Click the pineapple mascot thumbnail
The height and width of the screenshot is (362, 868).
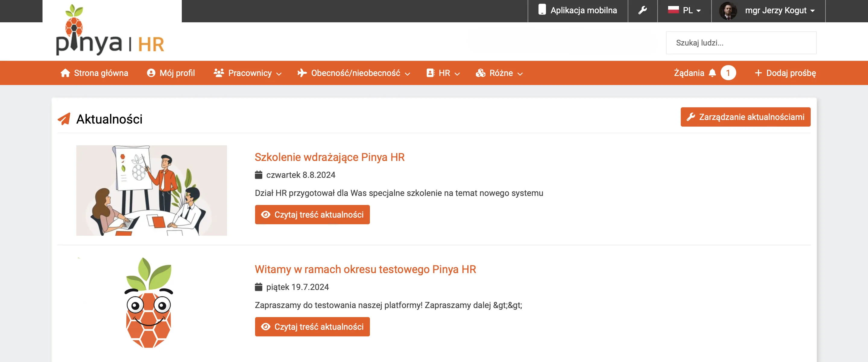pos(149,303)
